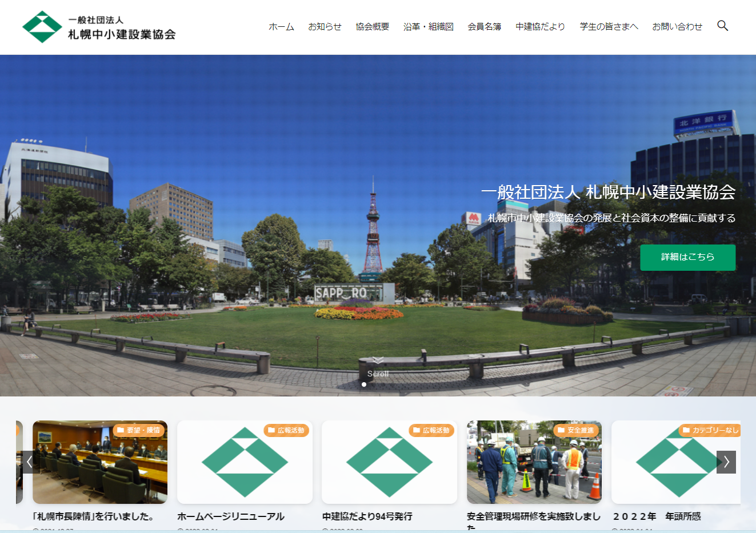Go to next carousel slide arrow
This screenshot has width=756, height=533.
coord(726,462)
